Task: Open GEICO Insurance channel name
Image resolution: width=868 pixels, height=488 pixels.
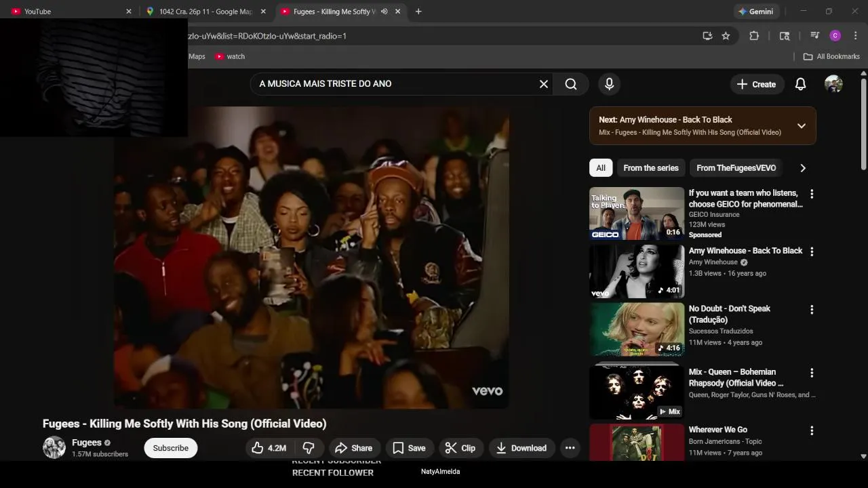Action: (714, 214)
